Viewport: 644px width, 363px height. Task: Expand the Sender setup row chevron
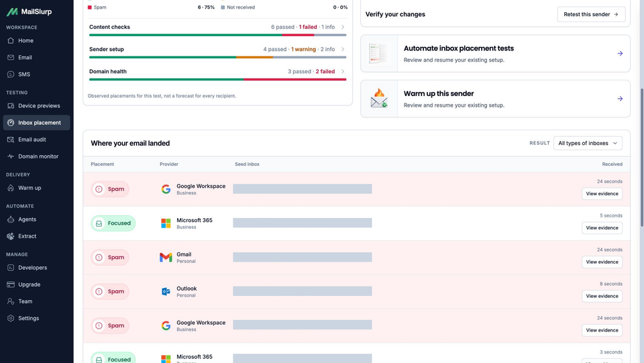point(343,49)
